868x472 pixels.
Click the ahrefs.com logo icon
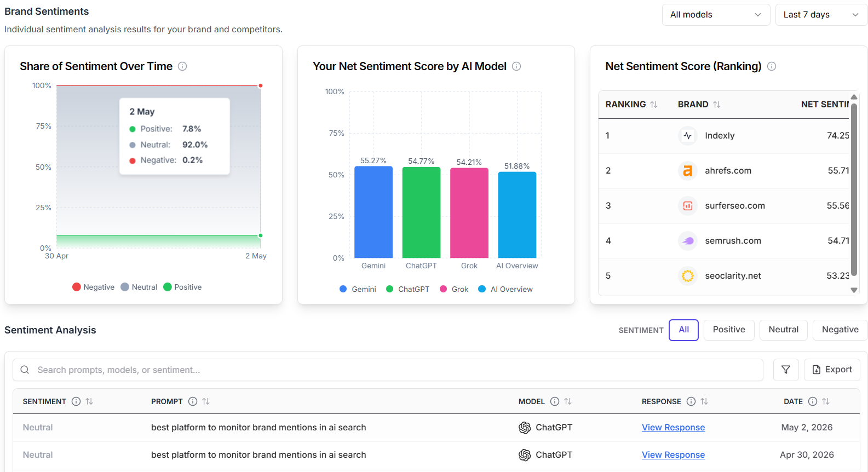[688, 171]
